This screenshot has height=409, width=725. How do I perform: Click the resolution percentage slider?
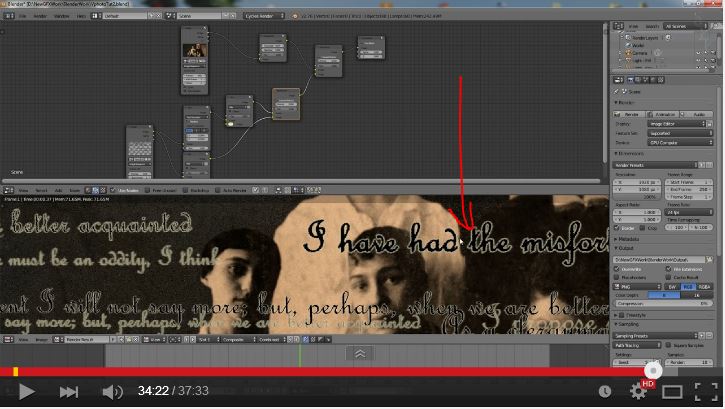click(638, 197)
